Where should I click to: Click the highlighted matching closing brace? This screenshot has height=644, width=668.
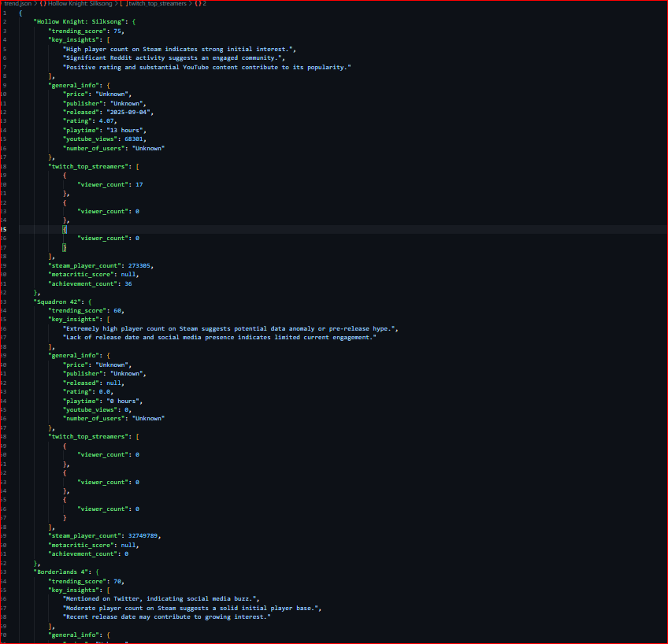point(65,247)
